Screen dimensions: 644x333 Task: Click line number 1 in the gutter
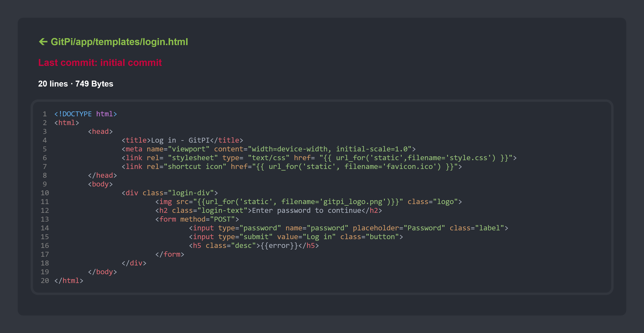pyautogui.click(x=45, y=114)
